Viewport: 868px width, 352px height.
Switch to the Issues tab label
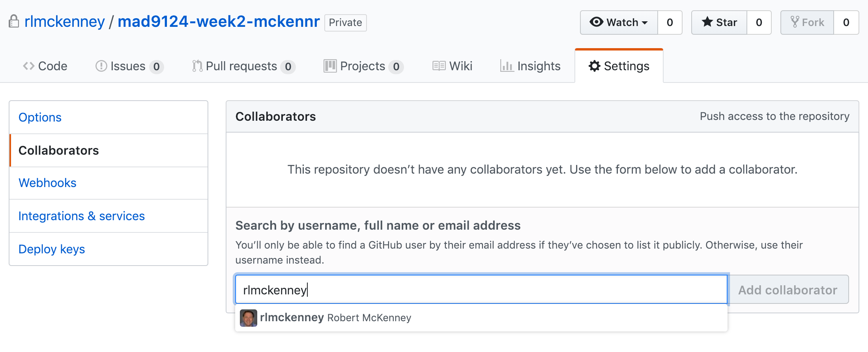coord(128,66)
